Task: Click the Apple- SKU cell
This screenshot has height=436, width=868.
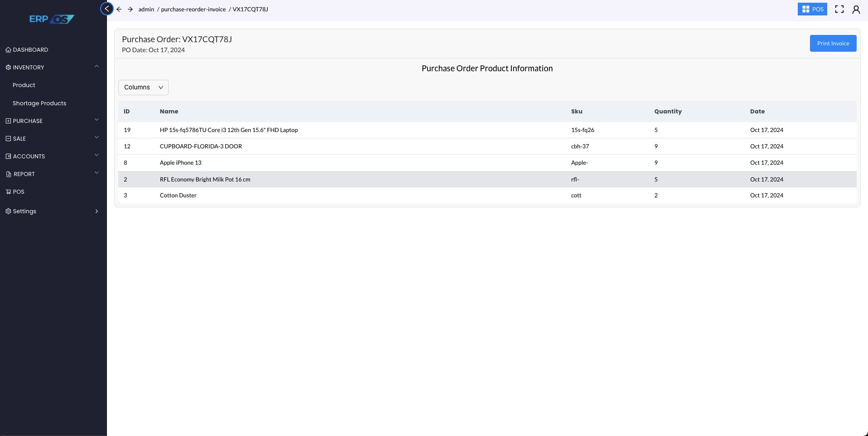Action: coord(579,163)
